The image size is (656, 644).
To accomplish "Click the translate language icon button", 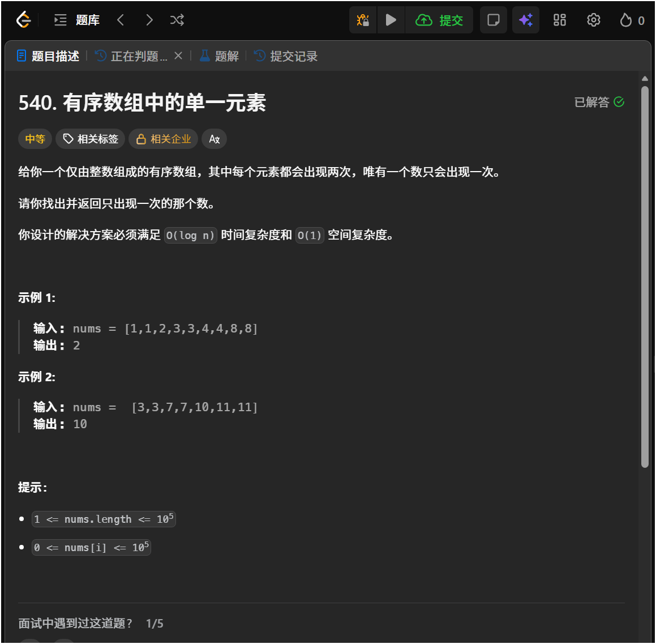I will [214, 139].
